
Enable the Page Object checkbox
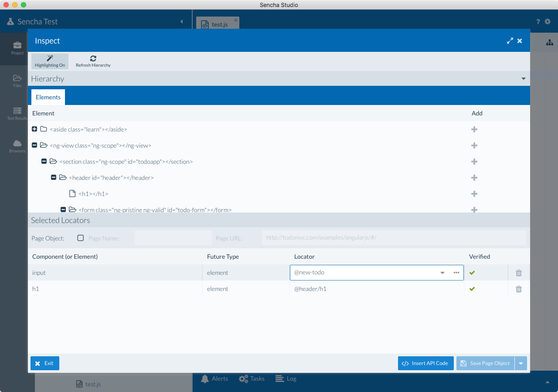(x=81, y=238)
